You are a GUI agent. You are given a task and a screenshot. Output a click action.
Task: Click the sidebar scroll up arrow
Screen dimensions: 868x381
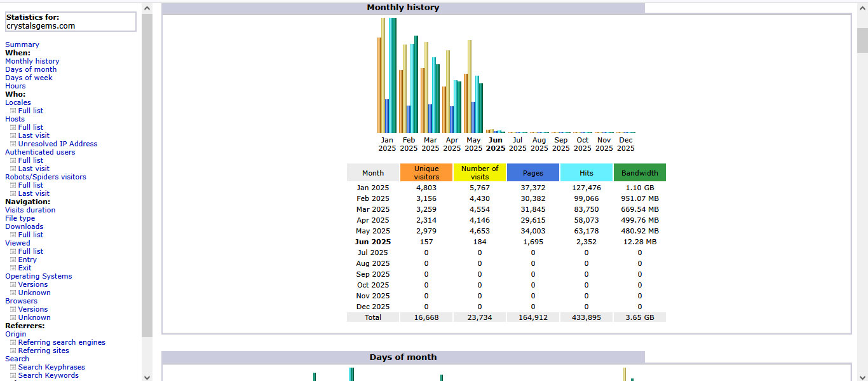click(x=147, y=8)
